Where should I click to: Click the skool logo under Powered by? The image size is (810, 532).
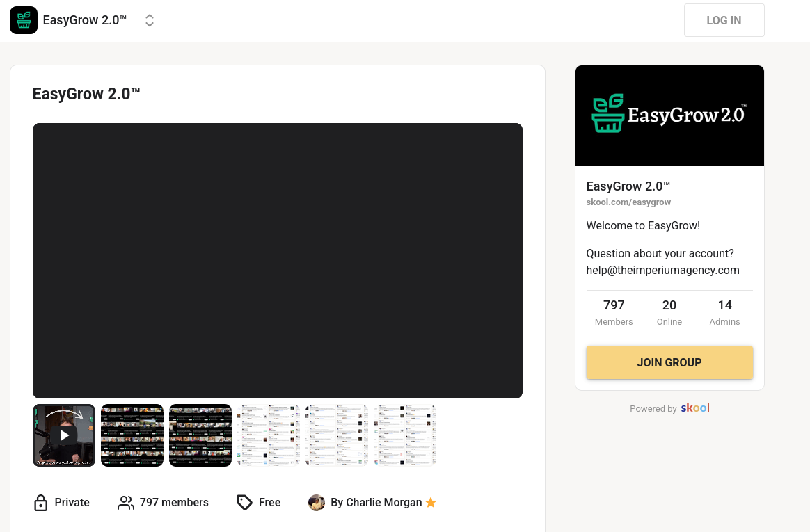(694, 408)
